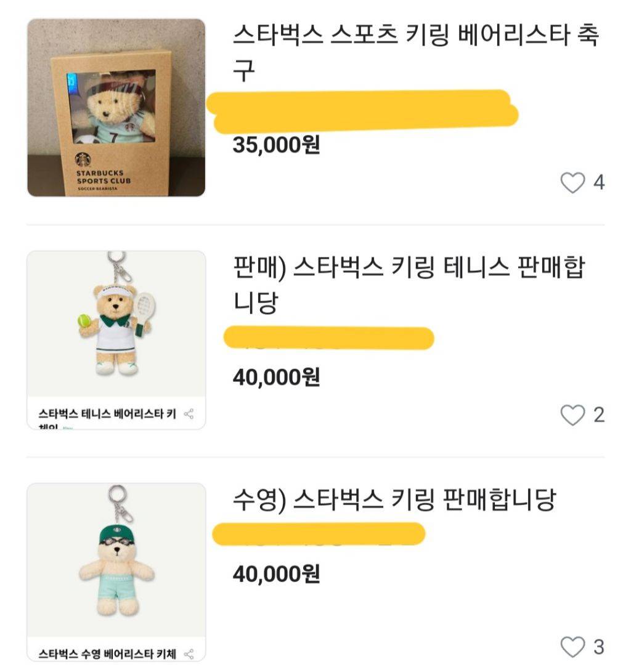Image resolution: width=631 pixels, height=672 pixels.
Task: Open the tennis bear keyring product image
Action: [116, 324]
